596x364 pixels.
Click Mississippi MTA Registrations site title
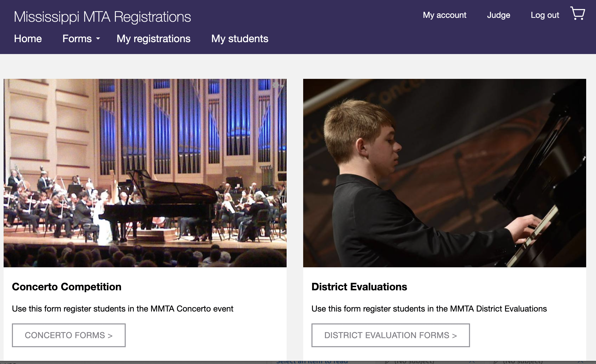coord(102,17)
